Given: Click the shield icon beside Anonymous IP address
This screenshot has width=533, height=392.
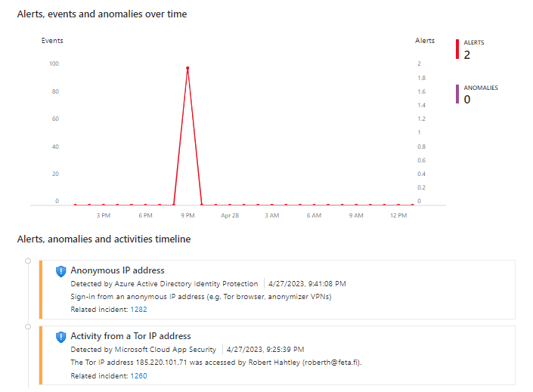Looking at the screenshot, I should coord(61,271).
